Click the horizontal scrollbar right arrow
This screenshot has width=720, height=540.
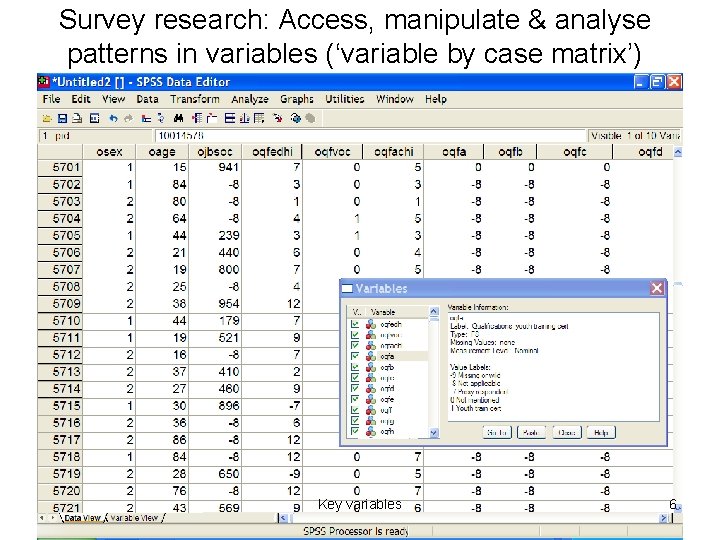click(x=664, y=518)
